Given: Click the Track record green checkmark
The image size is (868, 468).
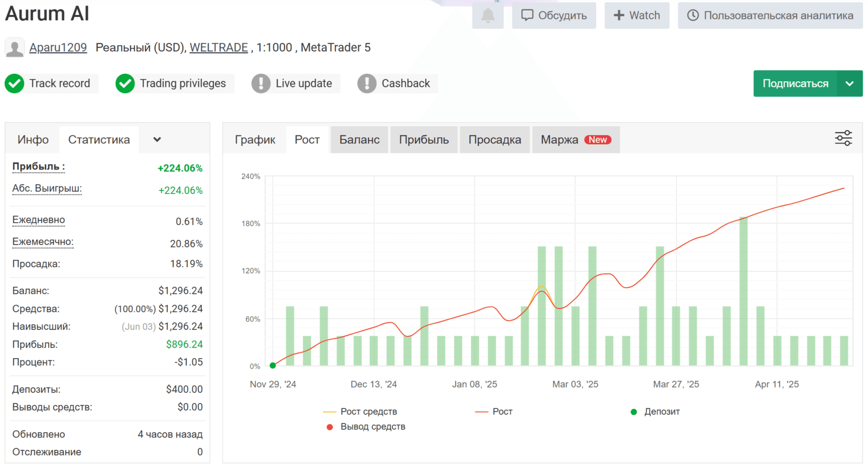Looking at the screenshot, I should pos(14,84).
